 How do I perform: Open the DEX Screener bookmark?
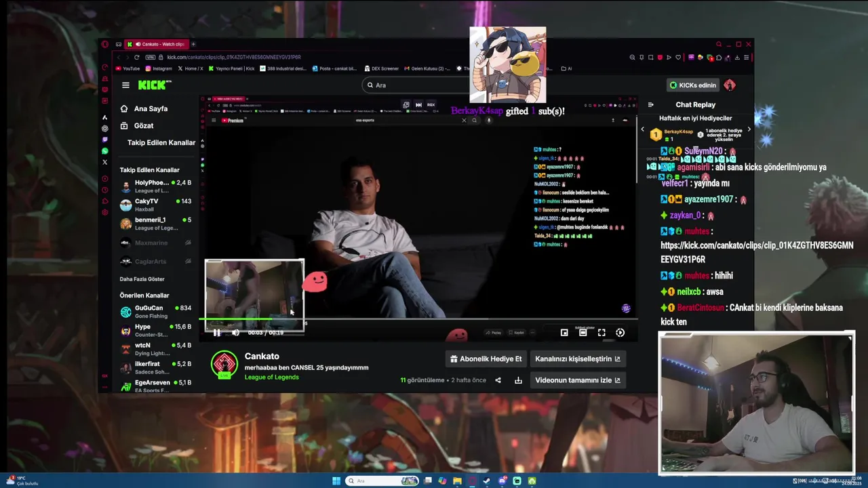pos(381,68)
